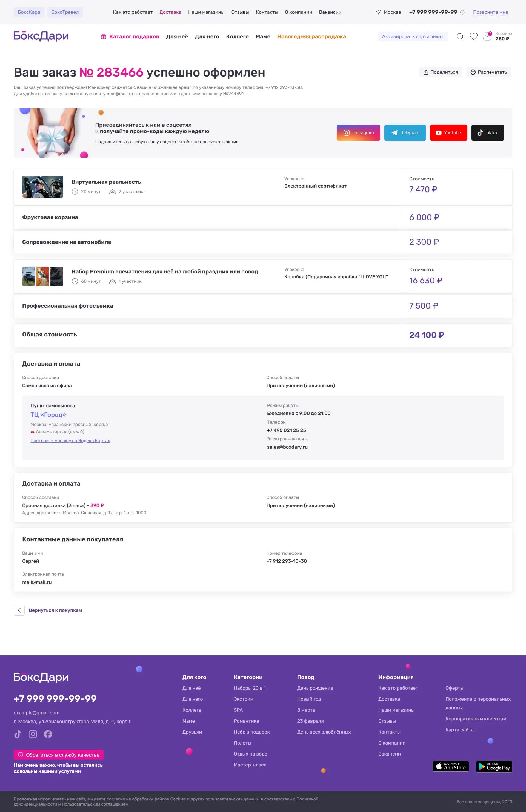Switch to the БоксТревел tab
The width and height of the screenshot is (526, 812).
pos(65,12)
